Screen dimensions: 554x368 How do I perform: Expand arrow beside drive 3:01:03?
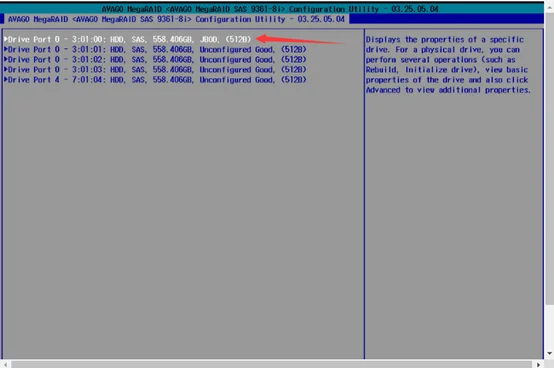(6, 69)
